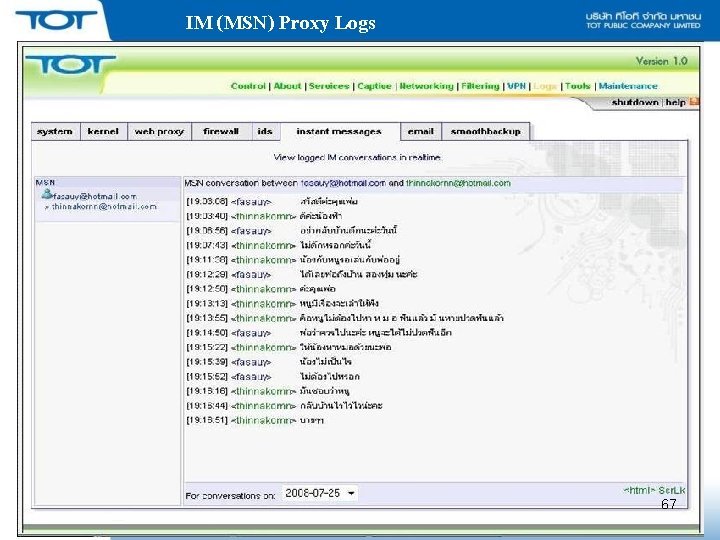This screenshot has width=720, height=540.
Task: Switch to the ids tab
Action: coord(265,131)
